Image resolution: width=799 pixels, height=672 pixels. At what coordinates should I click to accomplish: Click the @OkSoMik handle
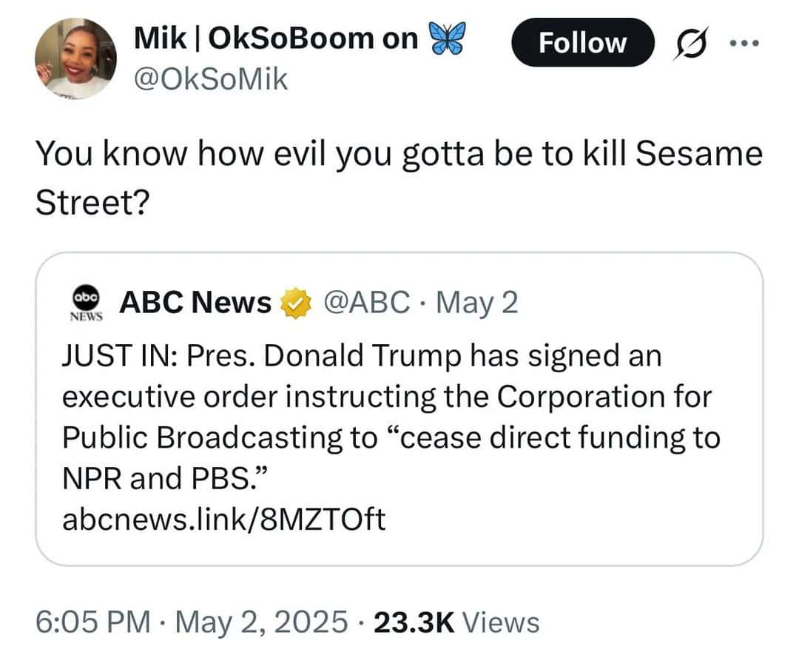point(209,78)
